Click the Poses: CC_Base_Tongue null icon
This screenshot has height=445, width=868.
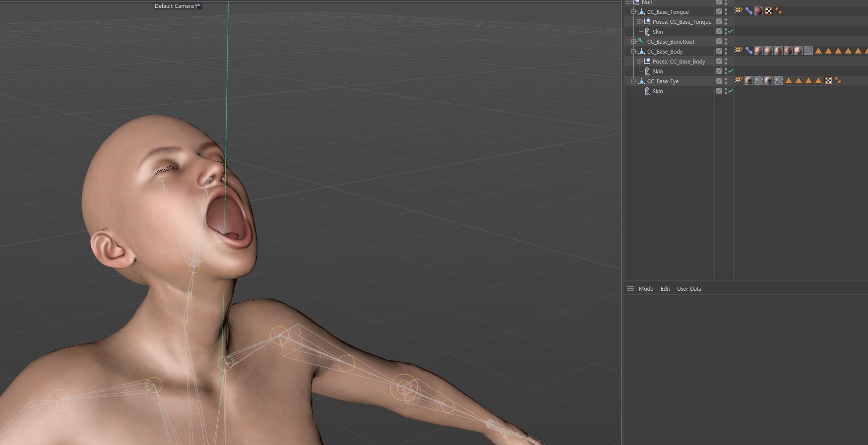(x=647, y=21)
